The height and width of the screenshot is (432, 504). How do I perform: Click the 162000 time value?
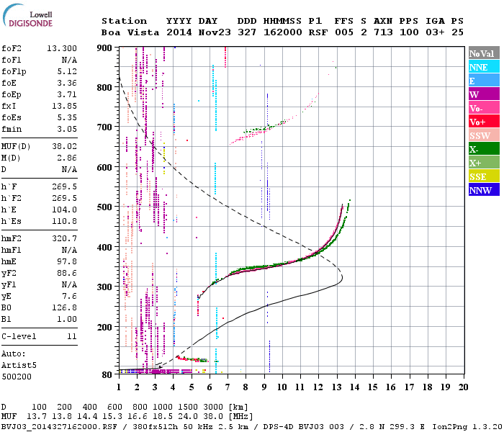pyautogui.click(x=283, y=32)
